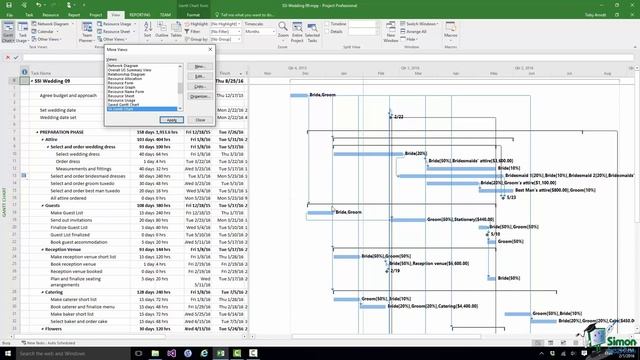
Task: Click the cancel entry X icon
Action: point(8,58)
